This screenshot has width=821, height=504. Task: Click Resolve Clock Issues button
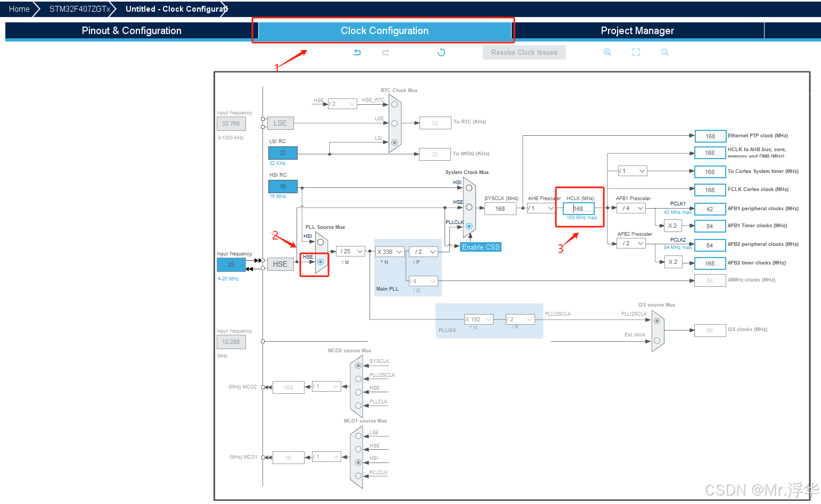pos(524,52)
